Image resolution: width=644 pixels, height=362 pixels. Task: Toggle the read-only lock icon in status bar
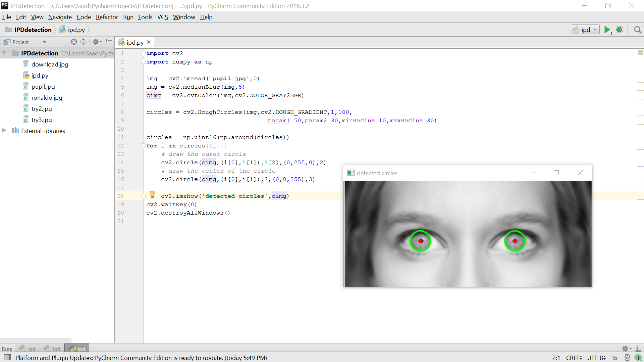pos(614,358)
